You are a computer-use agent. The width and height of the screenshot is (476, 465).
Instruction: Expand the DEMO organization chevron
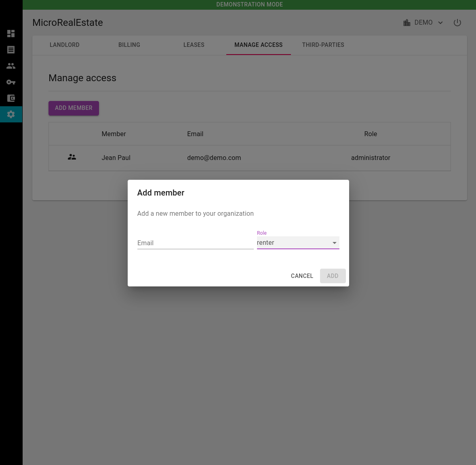[440, 23]
